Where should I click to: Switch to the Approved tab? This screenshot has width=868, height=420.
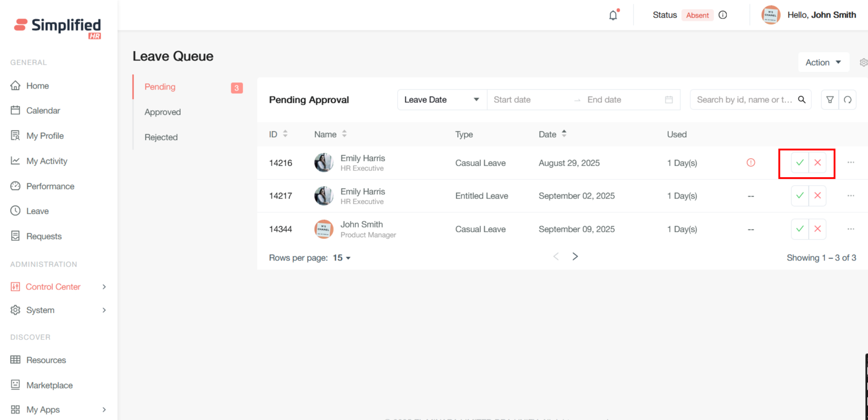pyautogui.click(x=163, y=112)
